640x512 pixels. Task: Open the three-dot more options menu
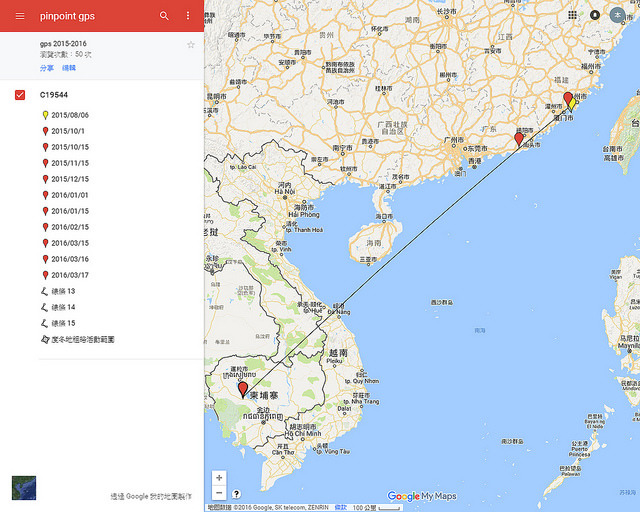click(188, 16)
